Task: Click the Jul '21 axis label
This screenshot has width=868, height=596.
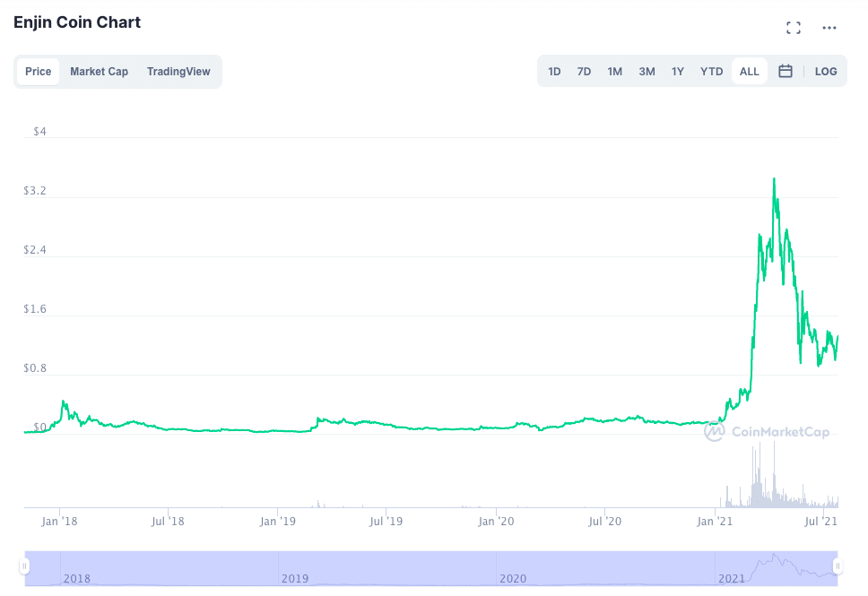Action: click(x=821, y=522)
